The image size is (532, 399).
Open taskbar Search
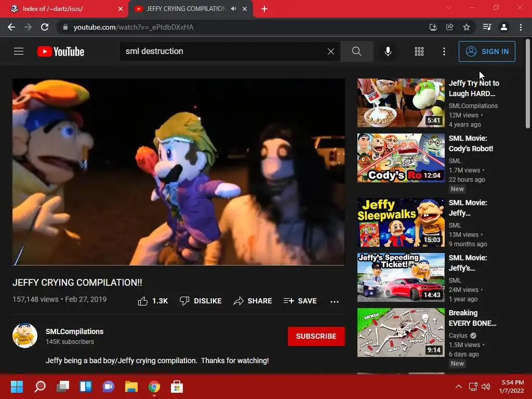tap(40, 387)
